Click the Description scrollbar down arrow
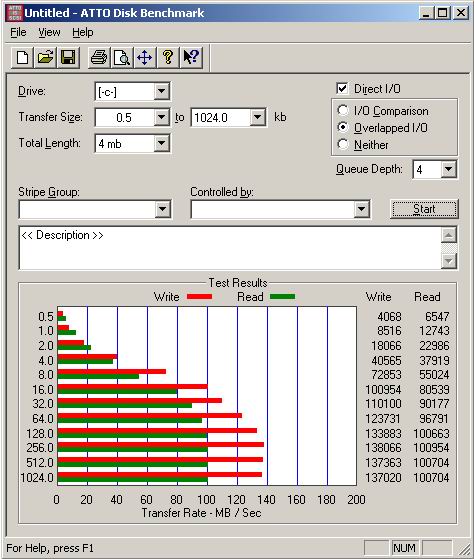The height and width of the screenshot is (559, 474). [x=449, y=261]
